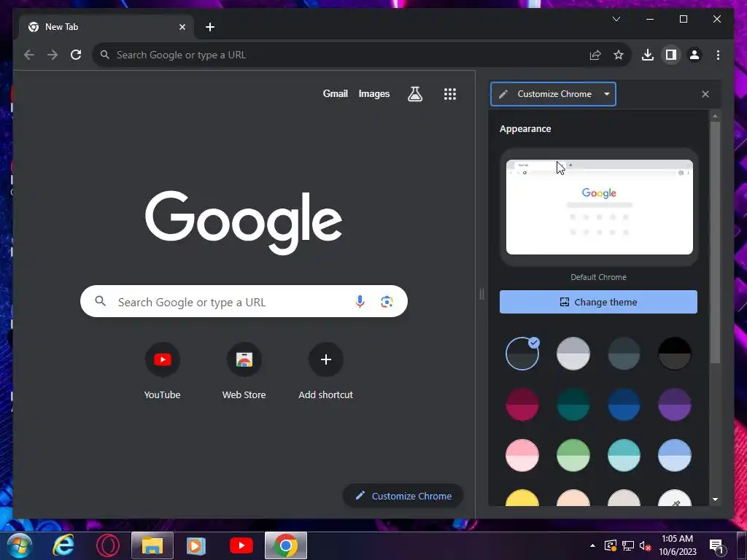Launch Opera browser from taskbar
Viewport: 747px width, 560px height.
(108, 545)
